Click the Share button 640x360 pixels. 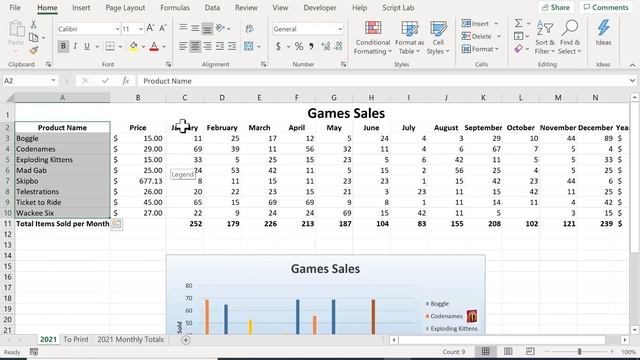(x=556, y=7)
